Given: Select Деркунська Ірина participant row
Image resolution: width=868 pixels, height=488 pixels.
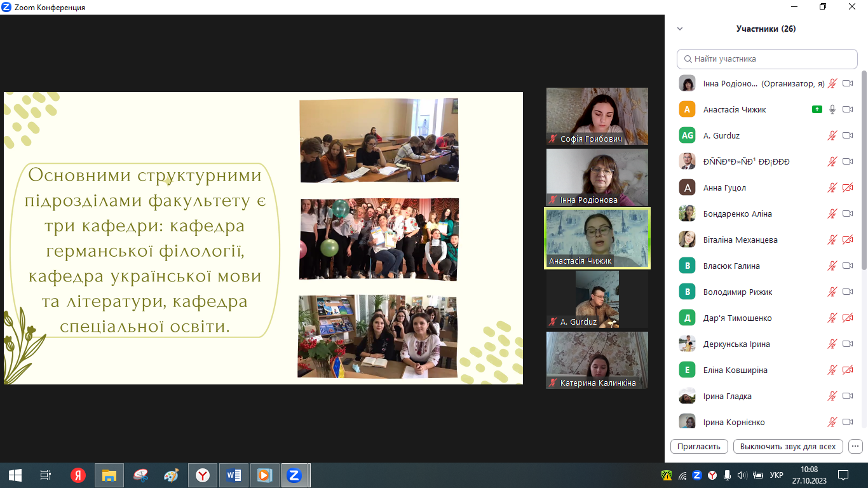Looking at the screenshot, I should click(x=736, y=344).
